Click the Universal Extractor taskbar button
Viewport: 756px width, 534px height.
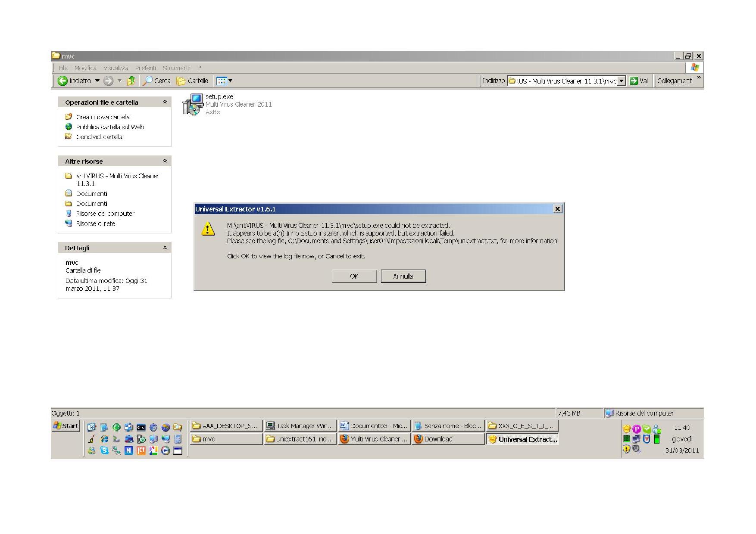point(522,439)
